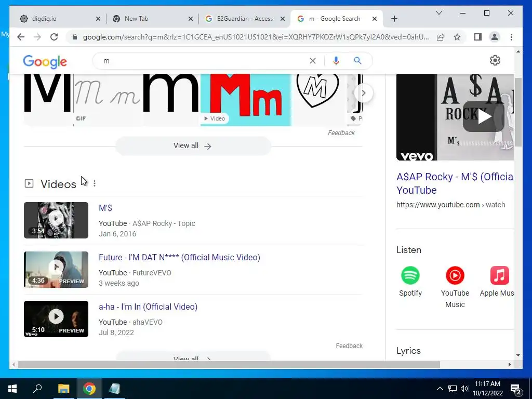This screenshot has height=399, width=532.
Task: Bookmark this page with the star icon
Action: coord(457,37)
